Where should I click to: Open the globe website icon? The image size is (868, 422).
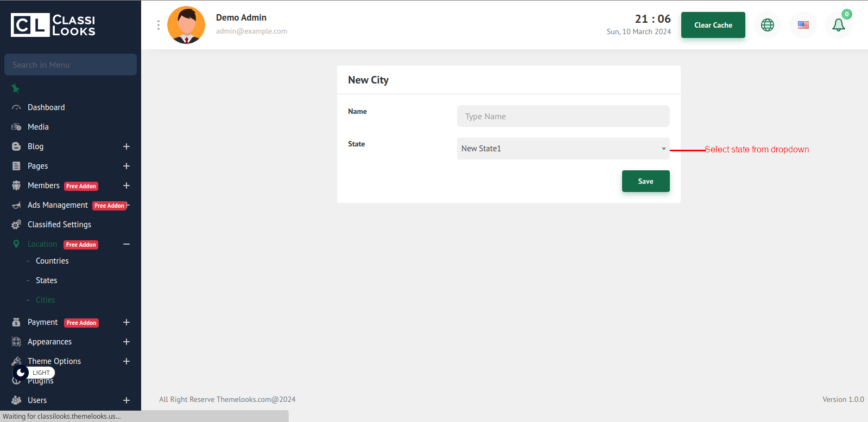point(767,25)
